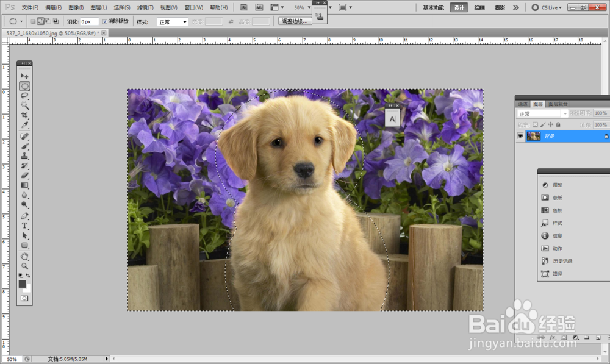This screenshot has height=364, width=610.
Task: Select the Magic Wand tool
Action: tap(24, 105)
